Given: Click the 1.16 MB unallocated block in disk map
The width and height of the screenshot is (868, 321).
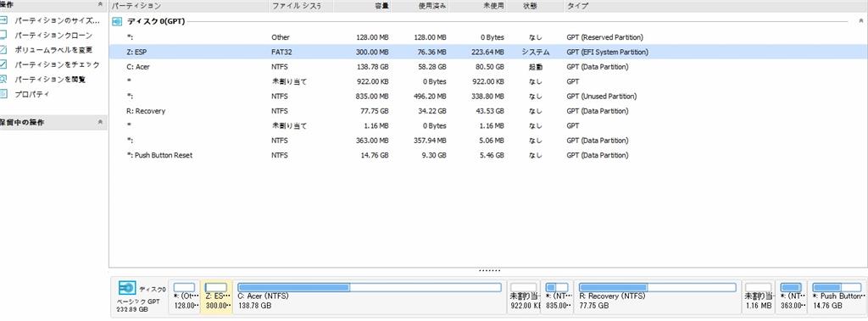Looking at the screenshot, I should (759, 296).
